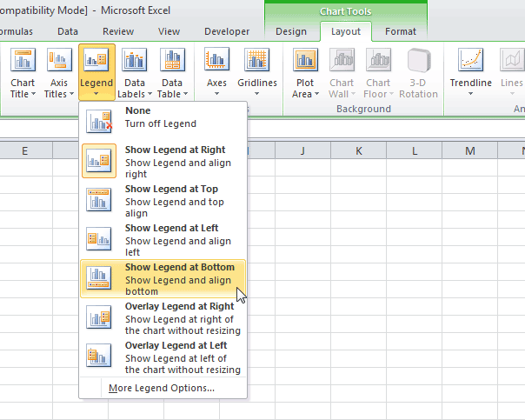The image size is (525, 420).
Task: Select column J header
Action: [x=302, y=151]
